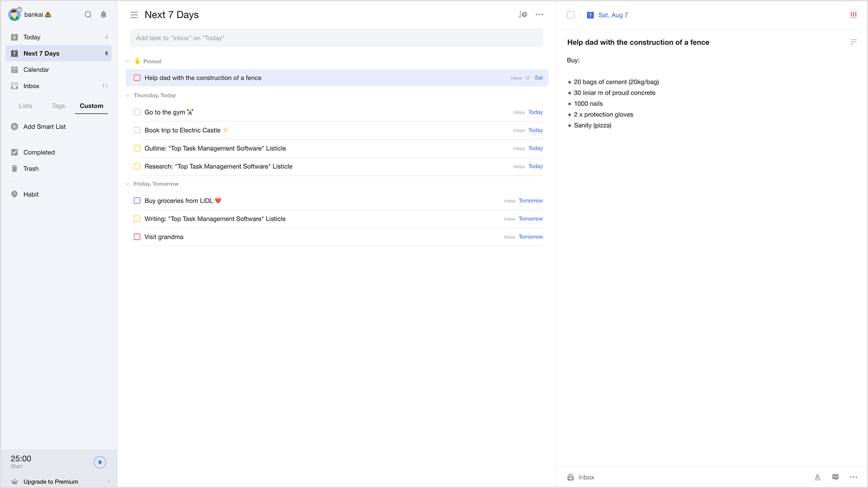Click Upgrade to Premium text
Screen dimensions: 868x488
tap(51, 482)
